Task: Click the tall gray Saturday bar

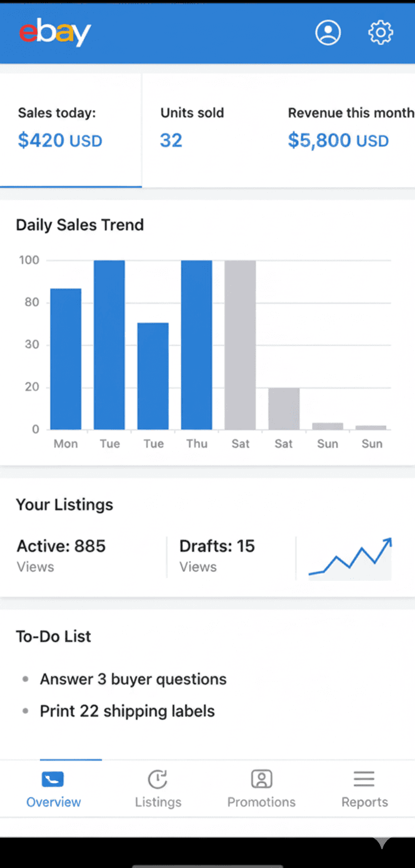Action: click(x=240, y=345)
